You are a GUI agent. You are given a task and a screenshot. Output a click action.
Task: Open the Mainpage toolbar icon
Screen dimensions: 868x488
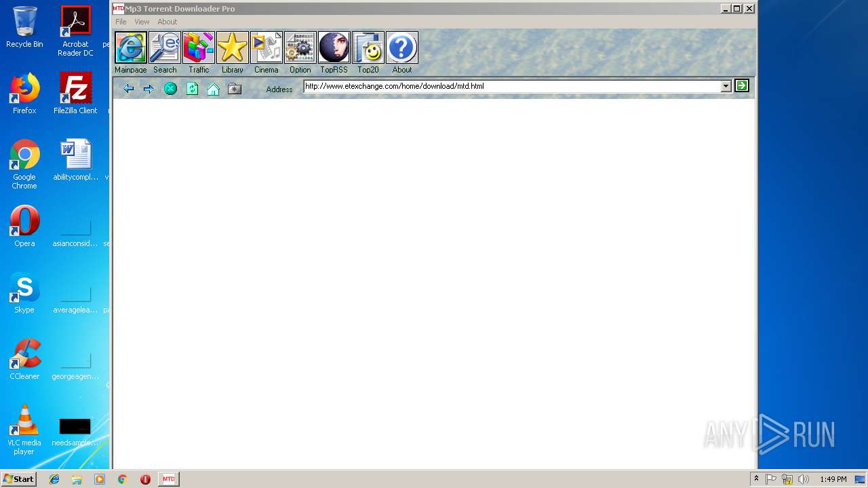pyautogui.click(x=131, y=47)
